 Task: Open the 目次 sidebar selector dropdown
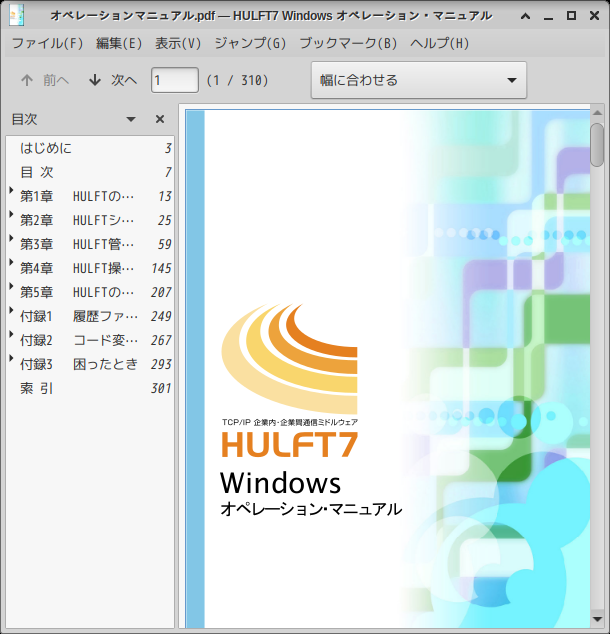131,119
